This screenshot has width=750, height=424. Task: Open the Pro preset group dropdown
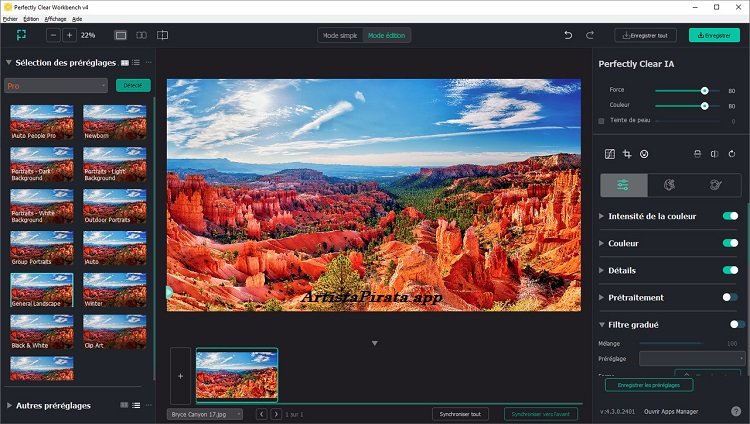(x=56, y=86)
